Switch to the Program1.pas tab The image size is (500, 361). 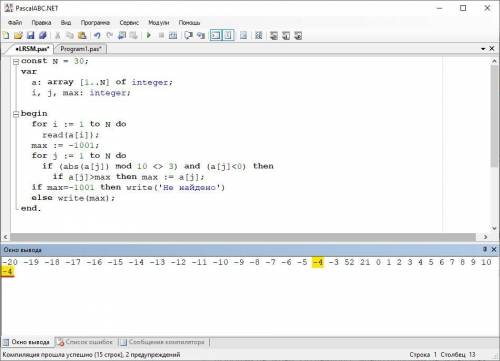coord(81,49)
